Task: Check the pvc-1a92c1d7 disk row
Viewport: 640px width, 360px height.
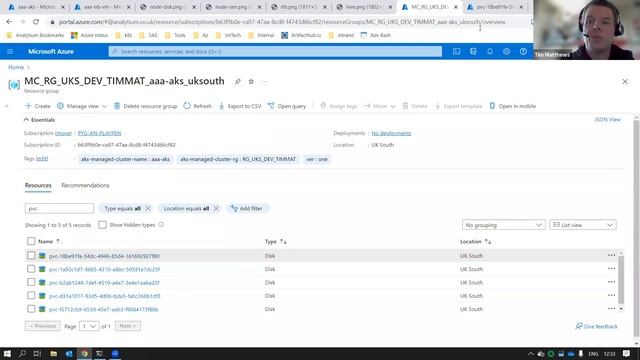Action: (x=31, y=269)
